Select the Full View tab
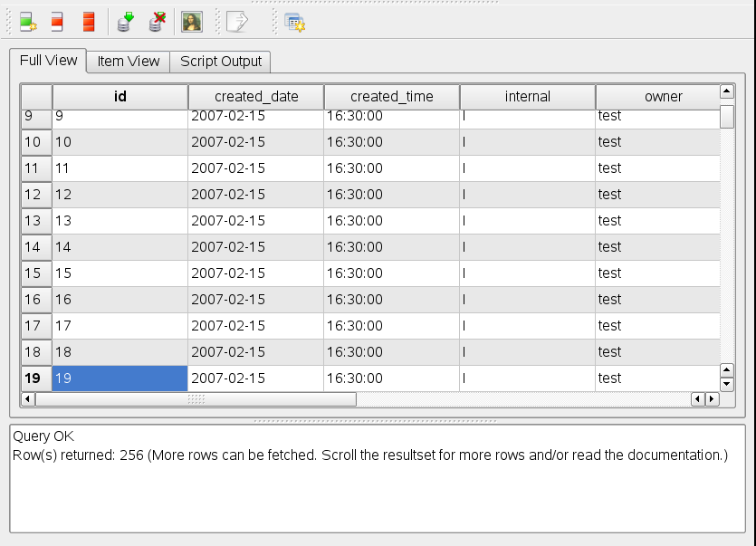The height and width of the screenshot is (546, 756). click(x=48, y=61)
